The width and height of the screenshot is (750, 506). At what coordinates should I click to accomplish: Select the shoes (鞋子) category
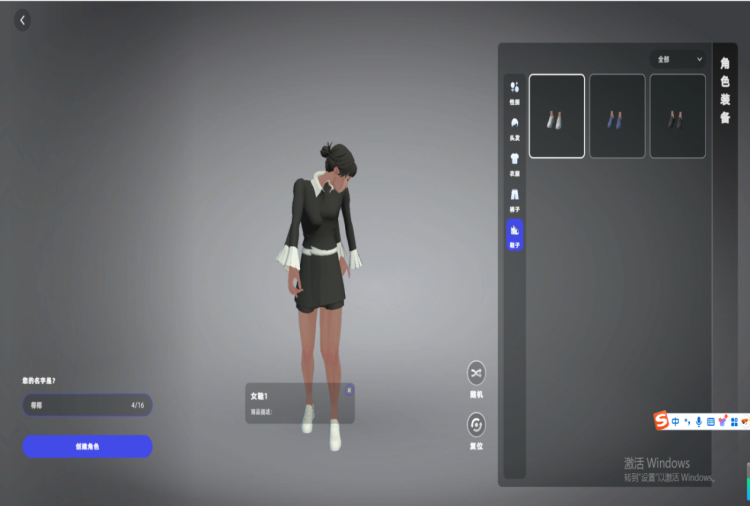(x=514, y=234)
